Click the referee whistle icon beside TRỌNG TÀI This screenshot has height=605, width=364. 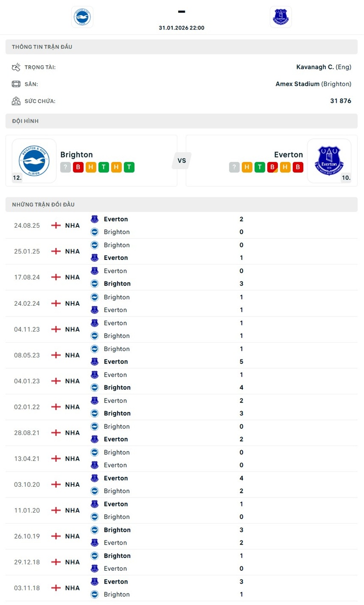16,67
